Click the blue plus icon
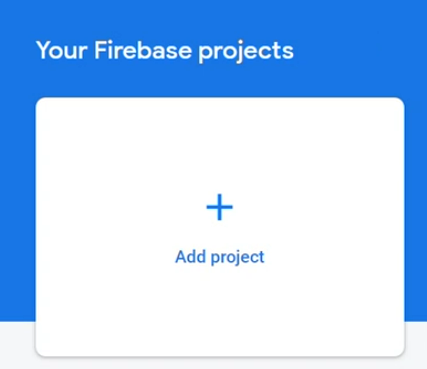 click(220, 207)
